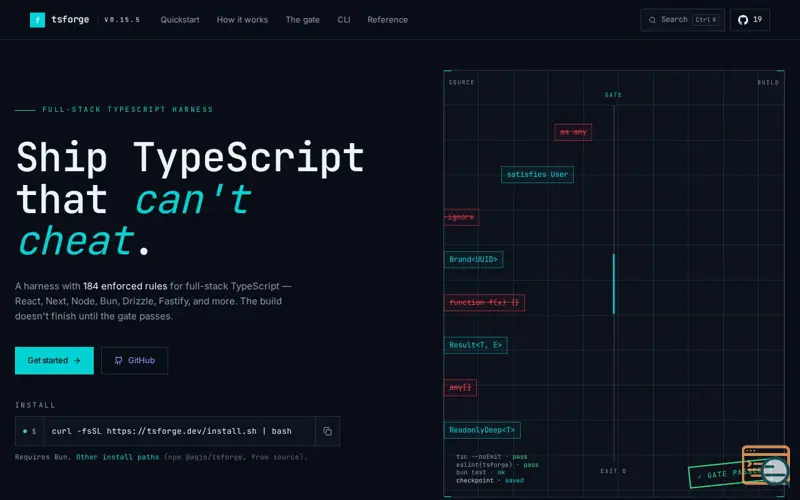800x500 pixels.
Task: Click the tsforge logo icon
Action: (37, 20)
